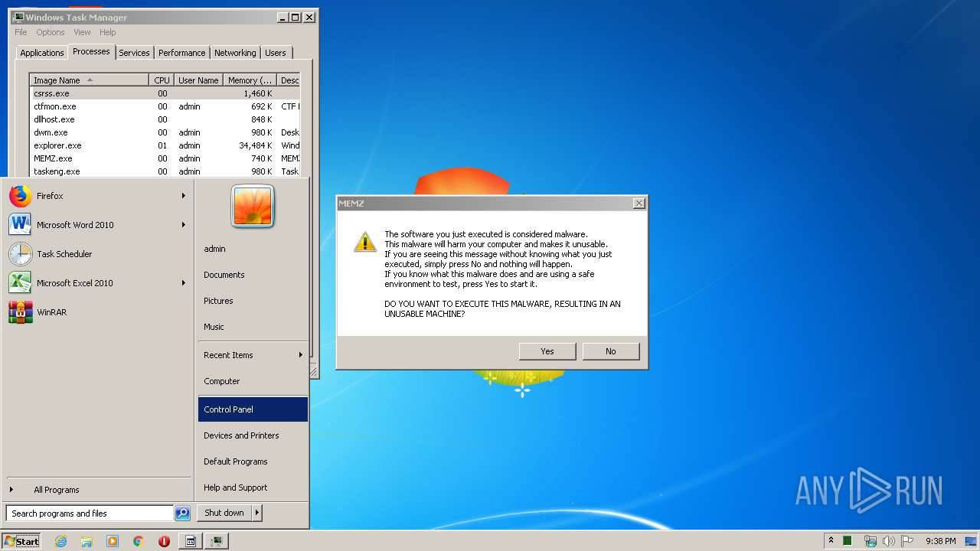Click the Shut down button

click(224, 513)
